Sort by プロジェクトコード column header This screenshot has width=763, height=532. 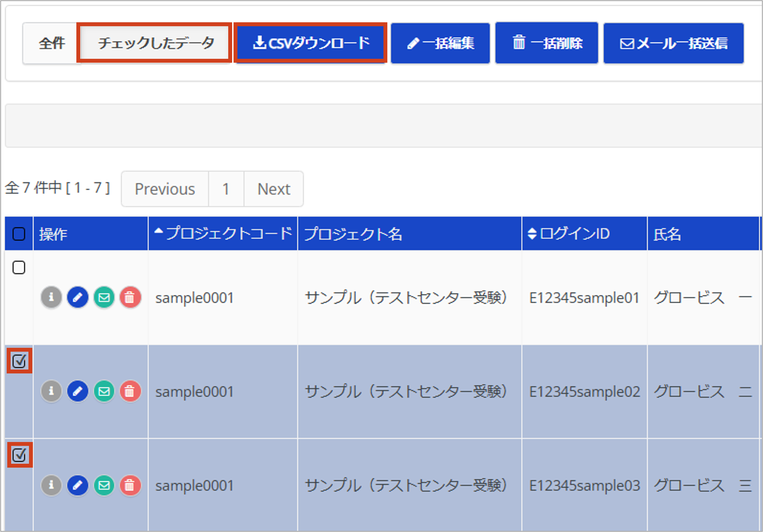(x=223, y=234)
